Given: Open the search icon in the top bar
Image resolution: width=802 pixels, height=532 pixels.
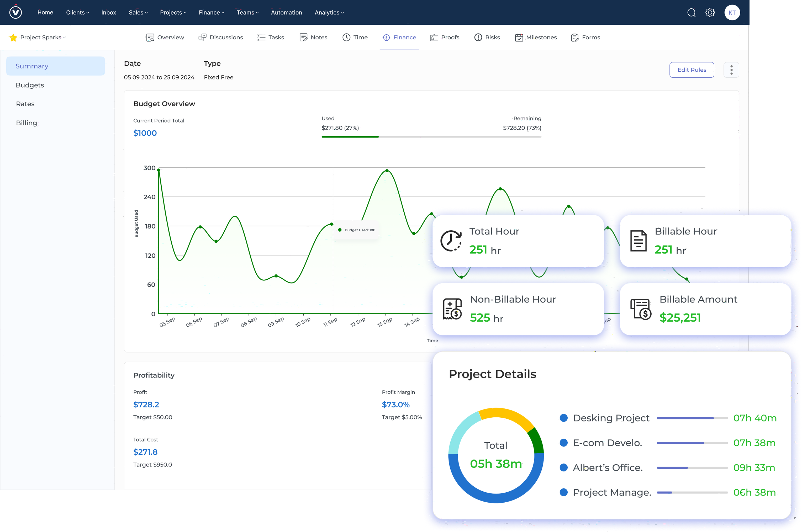Looking at the screenshot, I should (x=691, y=13).
